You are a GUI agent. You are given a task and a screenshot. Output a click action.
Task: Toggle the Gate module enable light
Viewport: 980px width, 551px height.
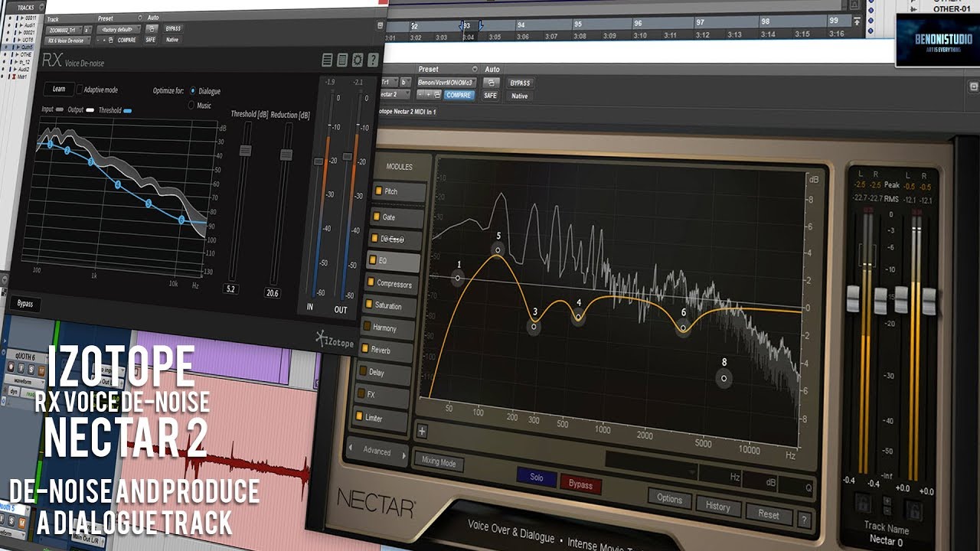coord(376,217)
